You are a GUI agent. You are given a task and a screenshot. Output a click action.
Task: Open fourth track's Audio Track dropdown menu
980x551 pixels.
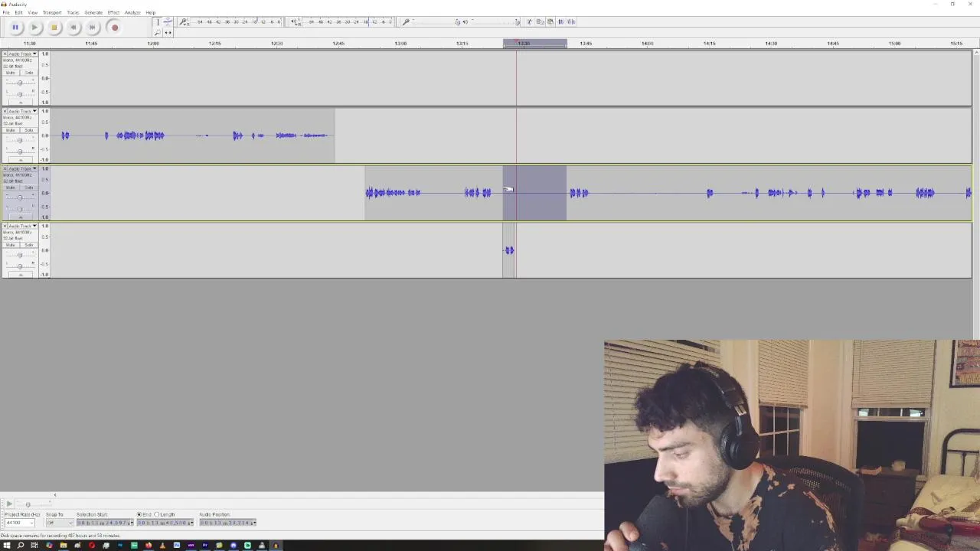click(x=23, y=226)
